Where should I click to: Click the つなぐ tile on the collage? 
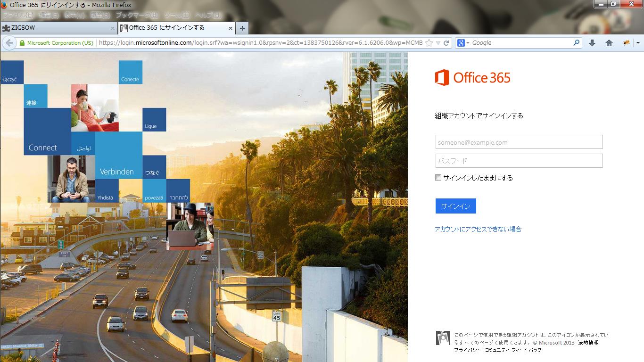(154, 167)
